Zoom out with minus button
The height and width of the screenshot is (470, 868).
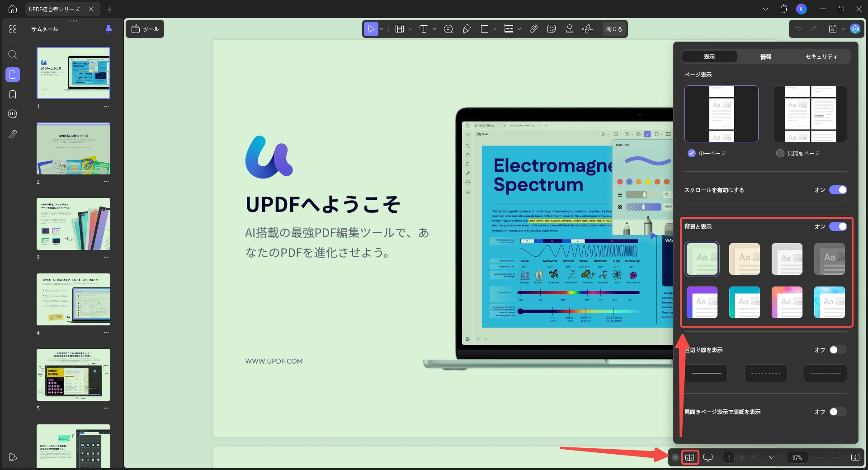[x=819, y=457]
